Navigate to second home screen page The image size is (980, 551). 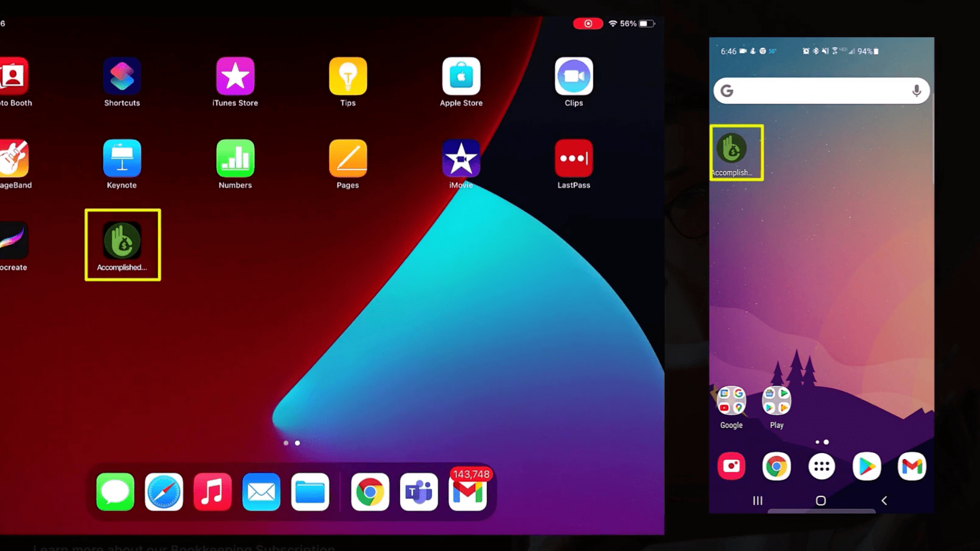pos(297,442)
